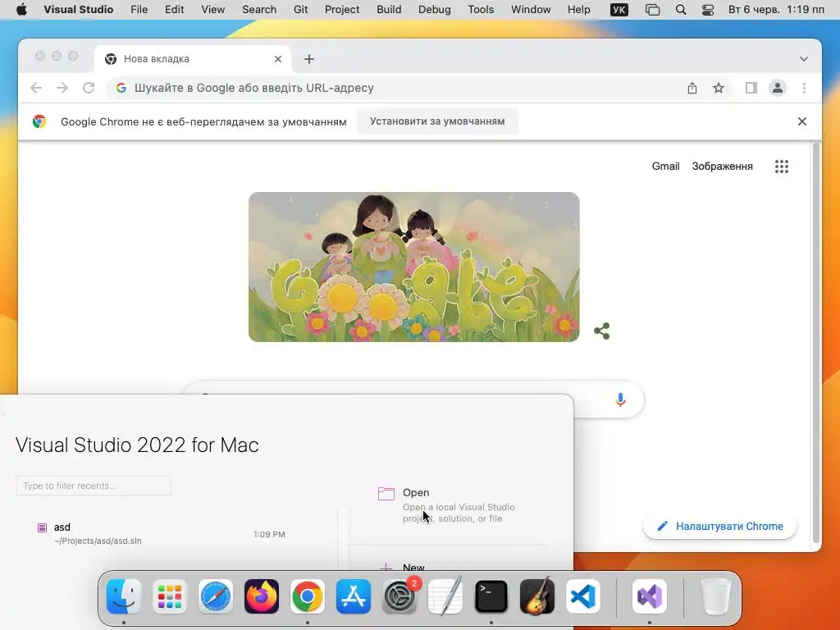Open Chrome profile avatar
The image size is (840, 630).
coord(778,88)
